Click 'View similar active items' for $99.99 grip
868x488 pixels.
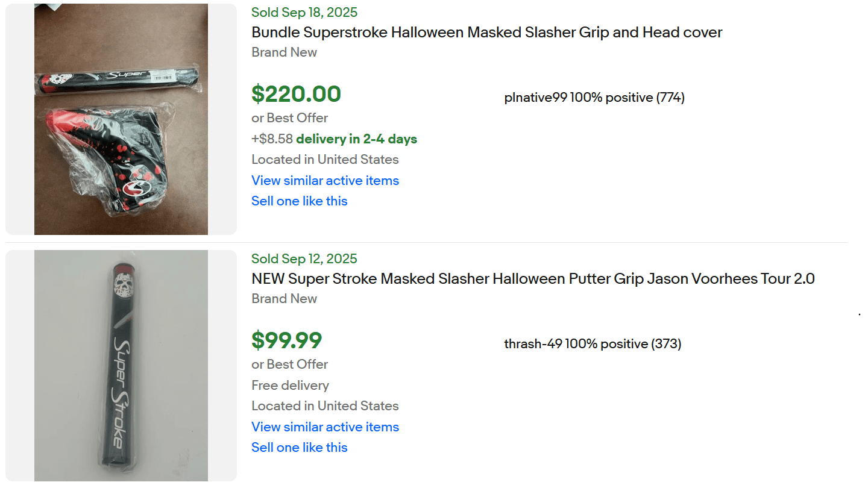325,427
